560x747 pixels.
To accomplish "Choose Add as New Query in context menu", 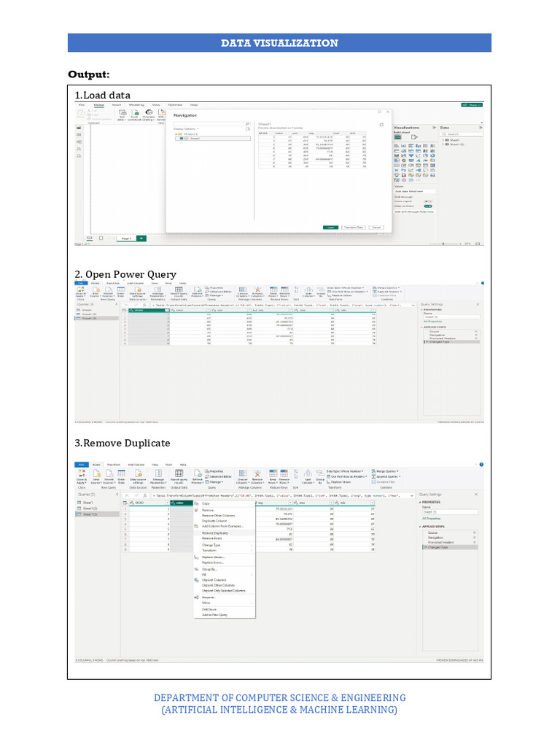I will click(x=215, y=614).
